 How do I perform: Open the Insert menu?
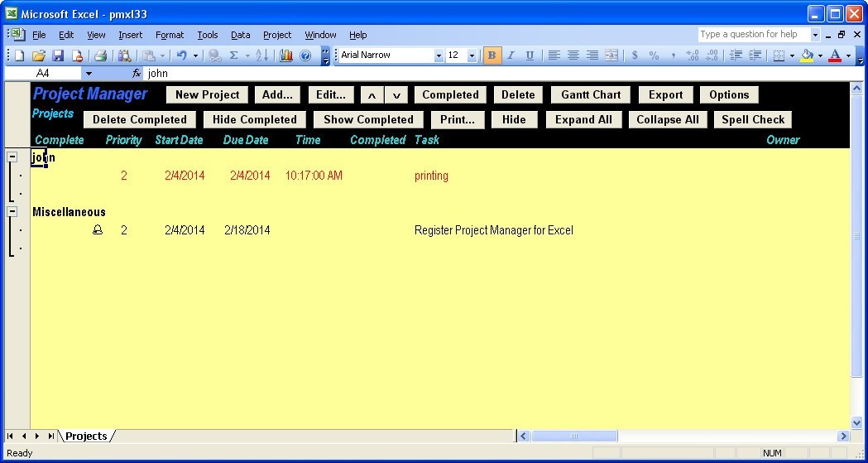130,35
